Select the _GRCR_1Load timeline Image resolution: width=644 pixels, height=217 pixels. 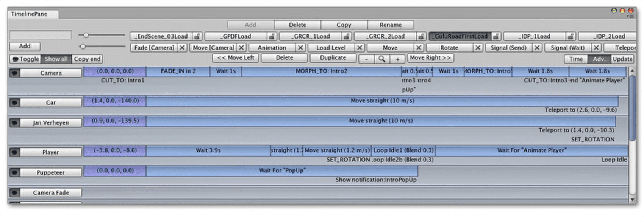[311, 36]
